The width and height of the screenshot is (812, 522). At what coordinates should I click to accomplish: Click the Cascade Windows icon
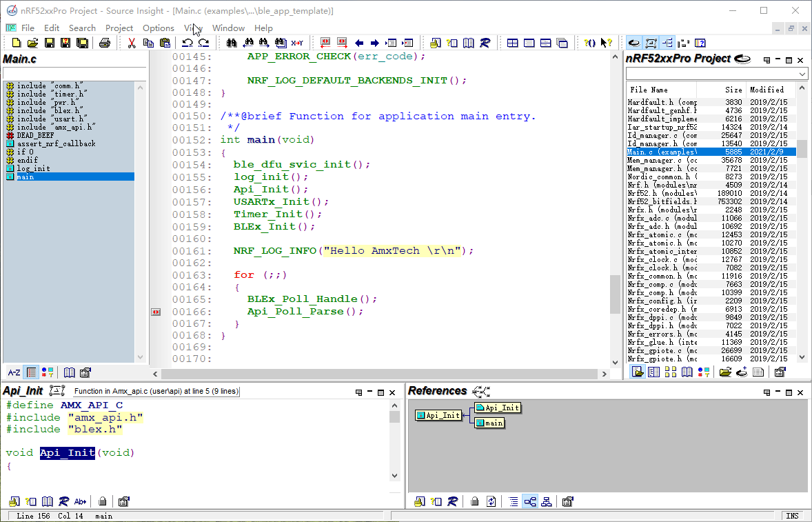pyautogui.click(x=562, y=43)
